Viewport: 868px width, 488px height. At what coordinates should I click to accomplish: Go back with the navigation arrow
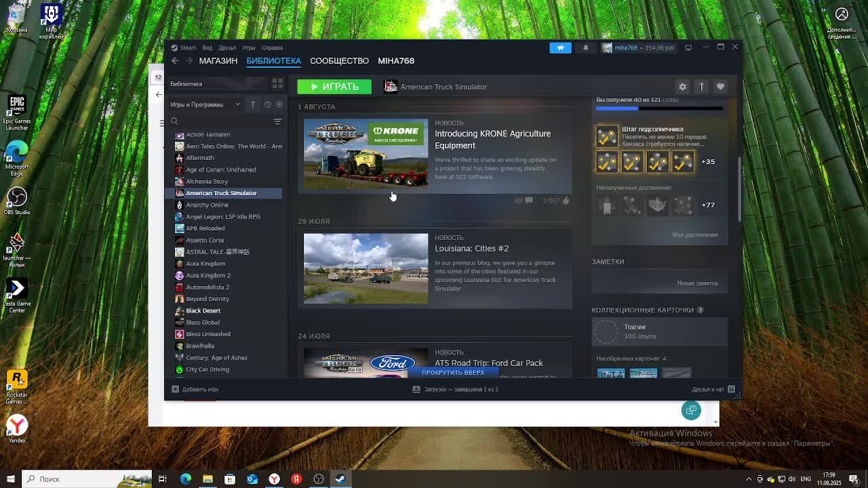[175, 61]
